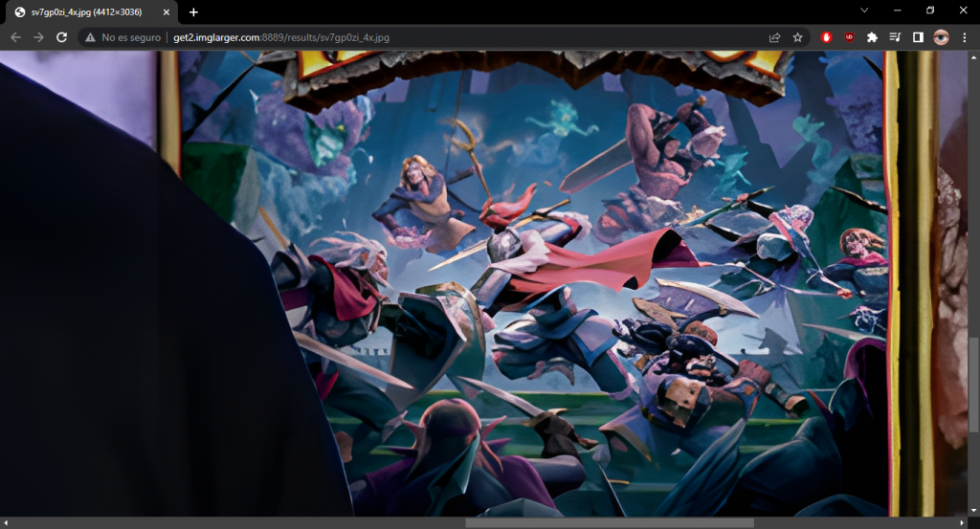
Task: Click the scroll right arrow
Action: pyautogui.click(x=962, y=522)
